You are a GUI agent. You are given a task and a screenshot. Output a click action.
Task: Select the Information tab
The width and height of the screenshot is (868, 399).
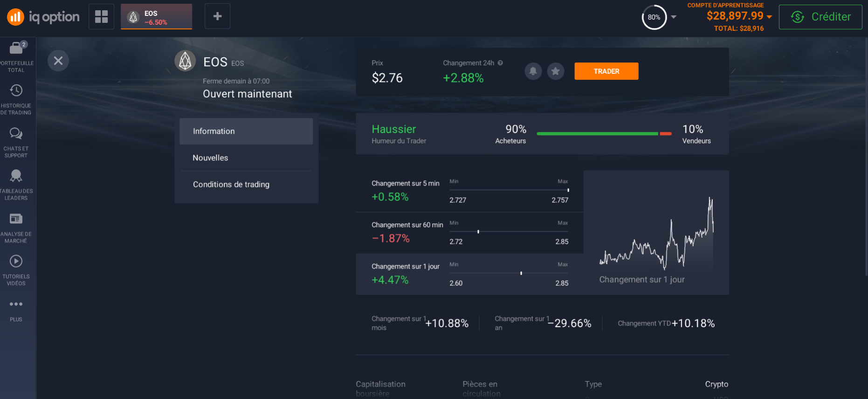(x=246, y=131)
